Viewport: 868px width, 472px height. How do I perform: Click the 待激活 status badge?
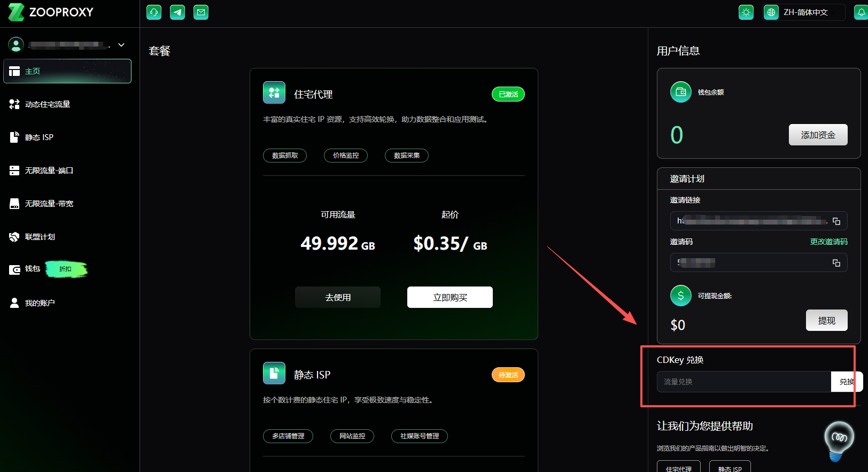click(x=508, y=375)
